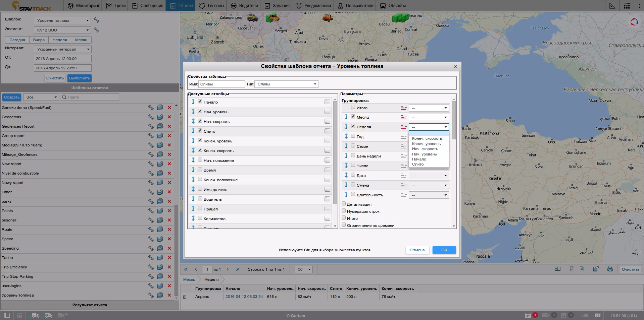Click the print icon in results toolbar
644x320 pixels.
click(x=610, y=269)
